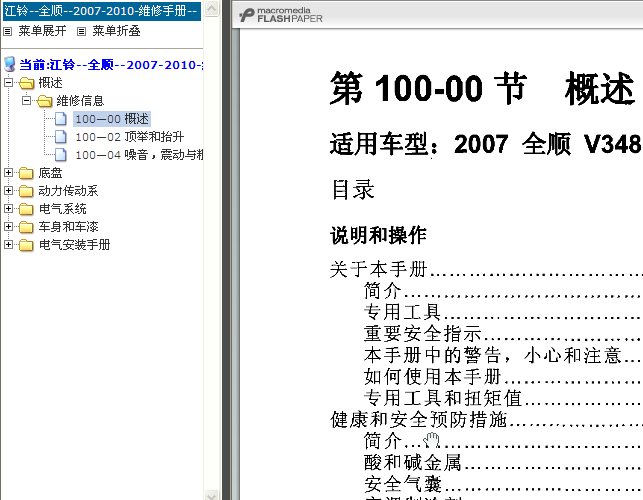The image size is (643, 500).
Task: Click the sidebar scroll-down arrow
Action: [212, 495]
